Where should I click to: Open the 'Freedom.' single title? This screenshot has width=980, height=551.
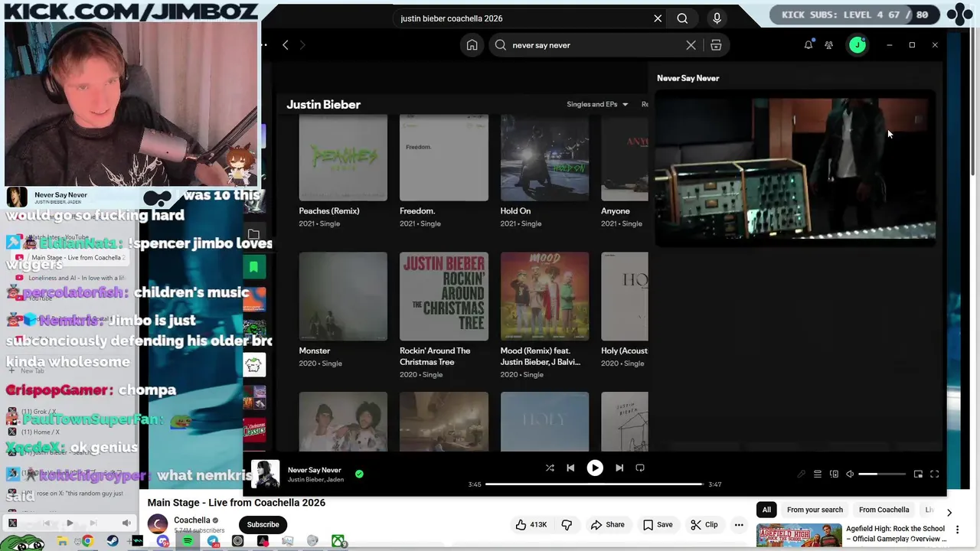pos(417,210)
